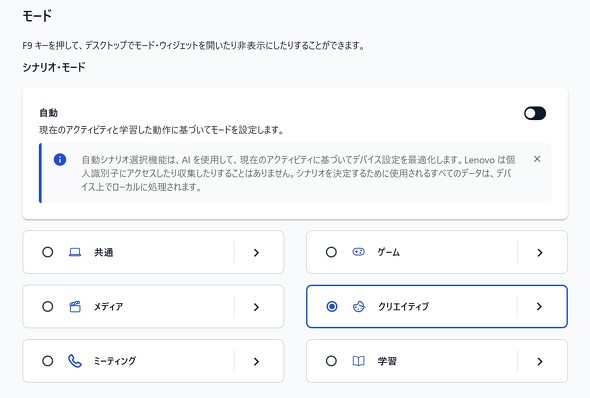
Task: Click the blue info circle icon
Action: pyautogui.click(x=60, y=160)
